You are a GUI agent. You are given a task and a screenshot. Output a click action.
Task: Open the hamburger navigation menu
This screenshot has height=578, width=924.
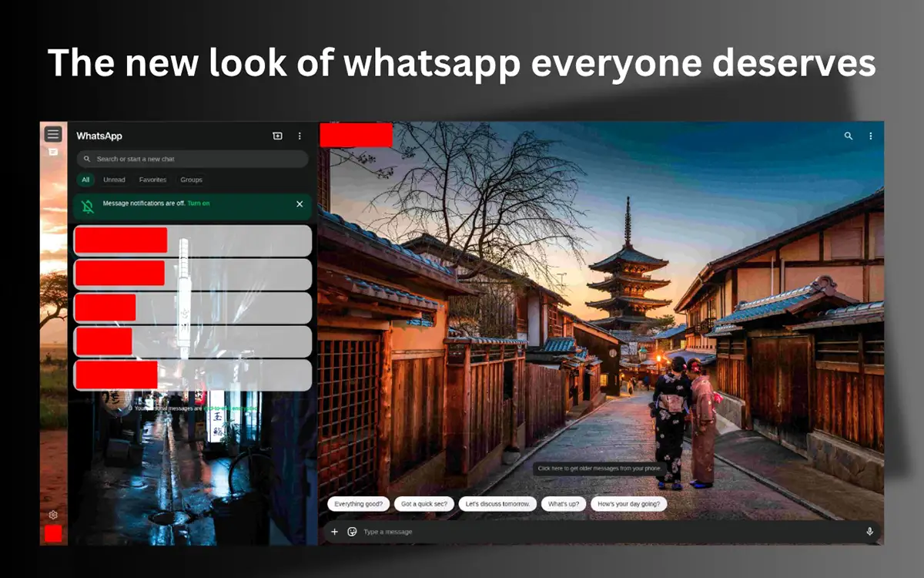click(x=52, y=133)
